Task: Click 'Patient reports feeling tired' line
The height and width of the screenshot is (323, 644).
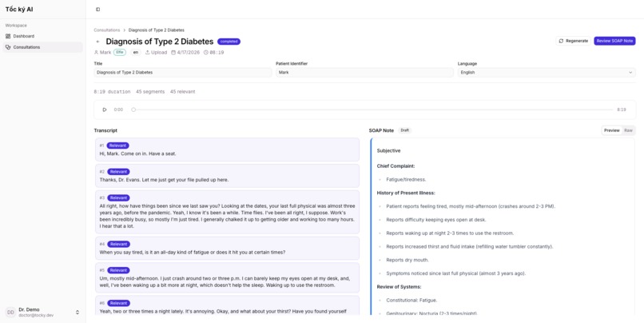Action: [x=471, y=206]
